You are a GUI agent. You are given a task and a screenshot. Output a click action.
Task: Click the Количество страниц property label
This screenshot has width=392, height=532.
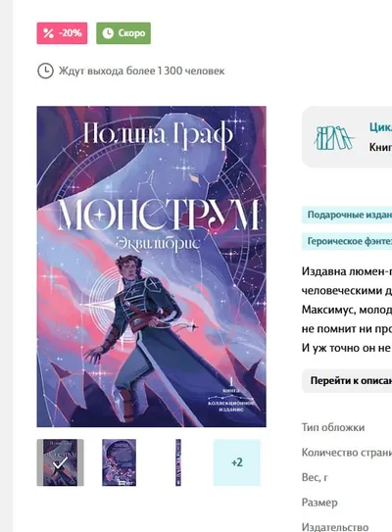(347, 453)
